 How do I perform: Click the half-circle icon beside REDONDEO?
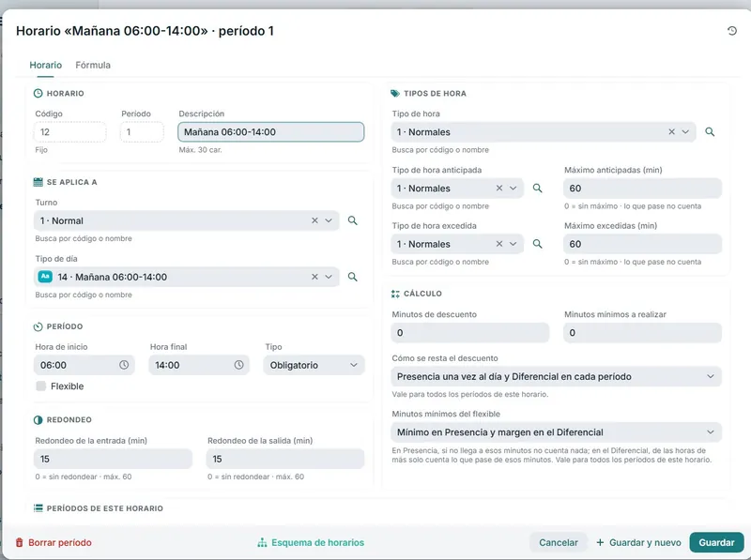[38, 419]
